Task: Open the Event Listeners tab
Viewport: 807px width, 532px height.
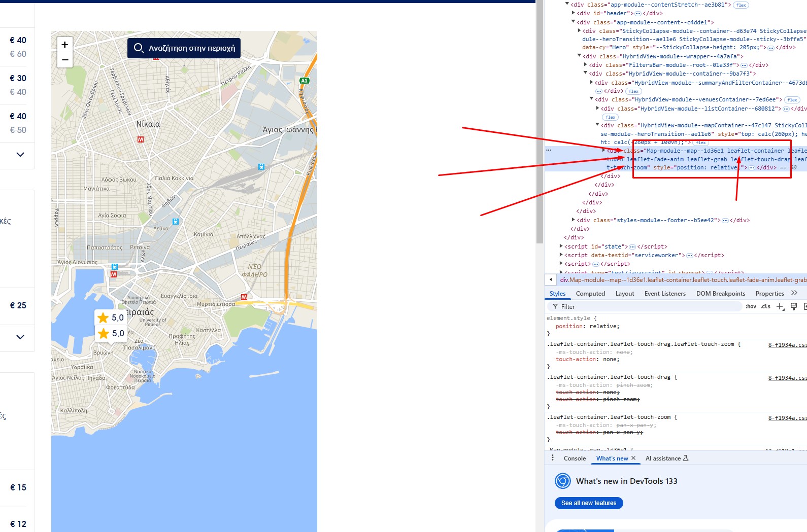Action: click(x=665, y=294)
